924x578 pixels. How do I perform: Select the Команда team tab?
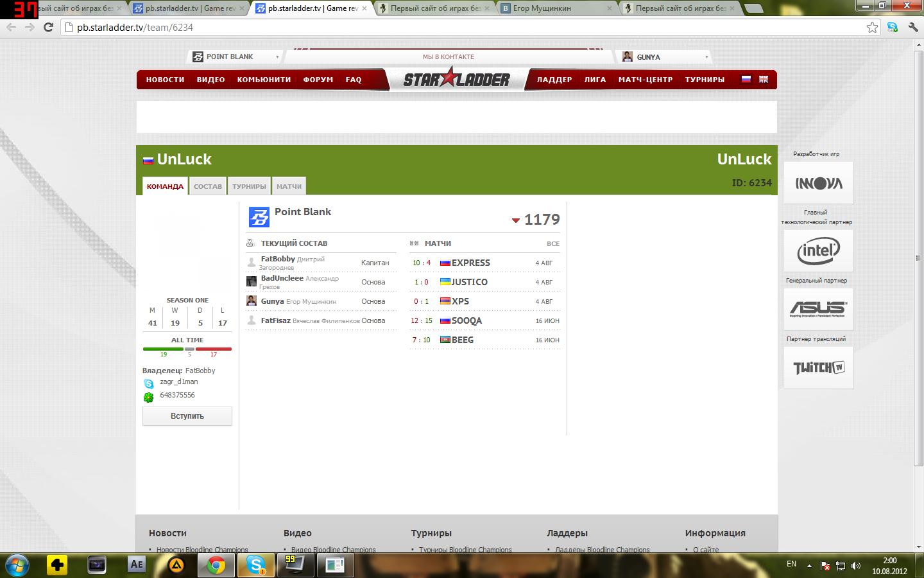(165, 186)
